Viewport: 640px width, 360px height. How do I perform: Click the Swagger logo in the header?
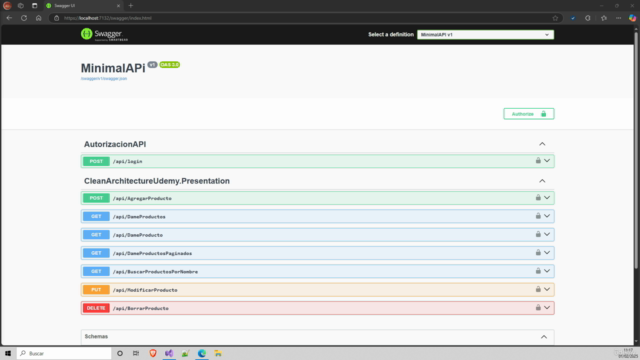coord(104,34)
